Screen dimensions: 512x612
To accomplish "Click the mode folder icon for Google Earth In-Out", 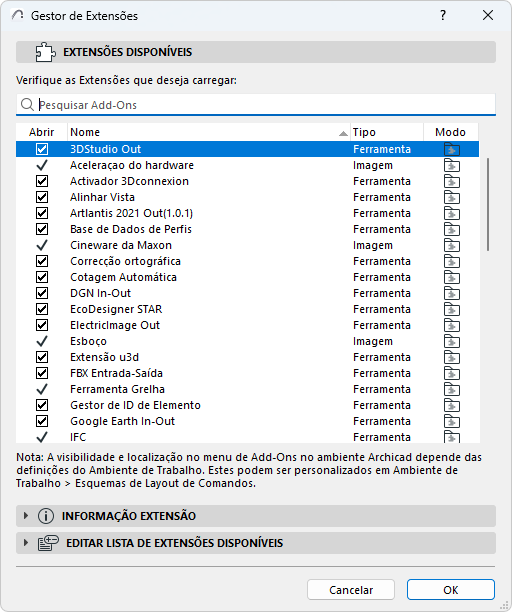I will click(452, 421).
